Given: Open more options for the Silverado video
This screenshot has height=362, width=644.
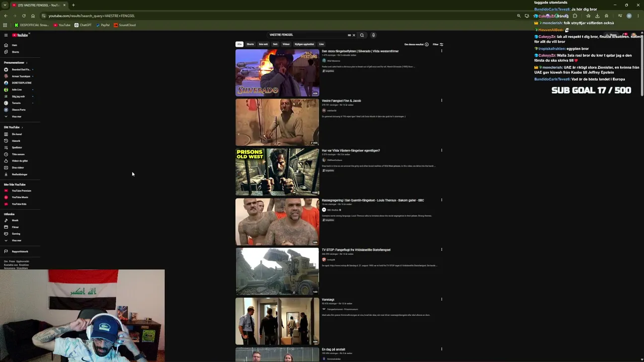Looking at the screenshot, I should pyautogui.click(x=442, y=51).
